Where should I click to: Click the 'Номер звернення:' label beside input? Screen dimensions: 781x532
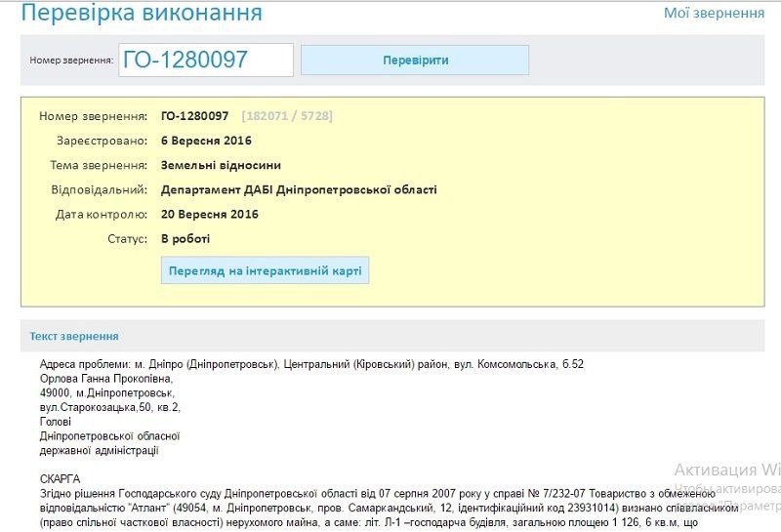(x=71, y=61)
